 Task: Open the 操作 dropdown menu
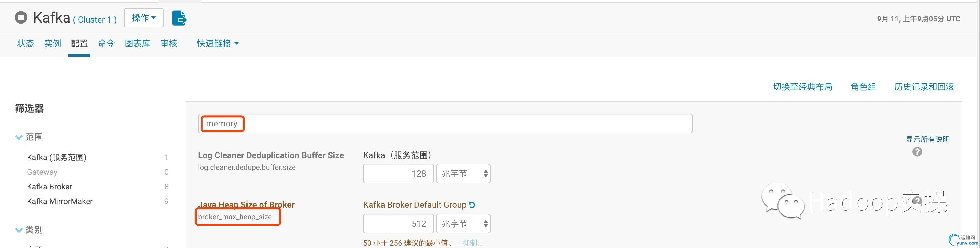tap(144, 18)
